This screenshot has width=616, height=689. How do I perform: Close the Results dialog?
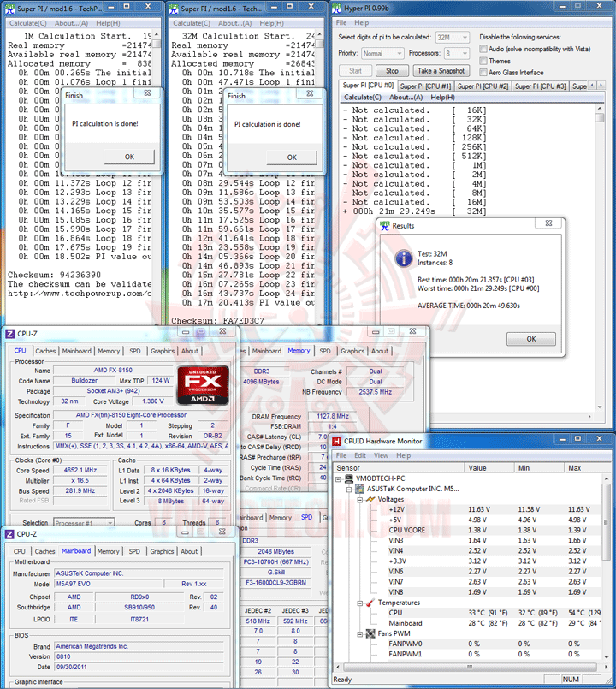point(548,223)
